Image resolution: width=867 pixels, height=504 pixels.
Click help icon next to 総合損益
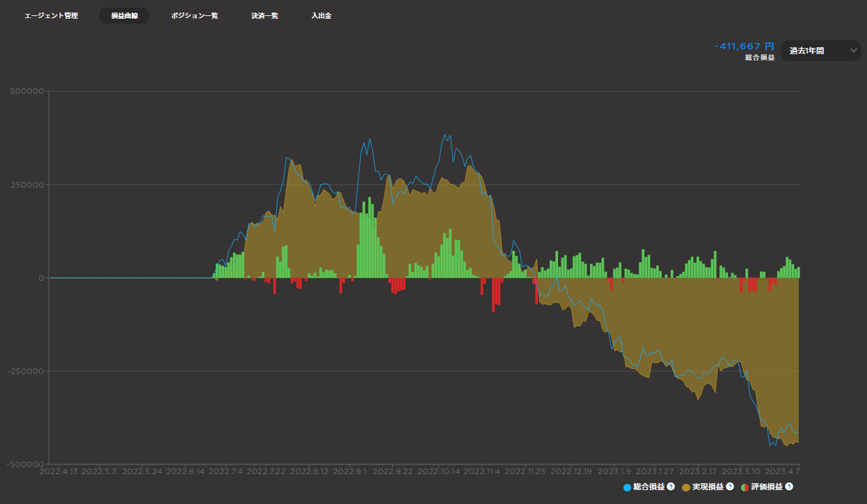(671, 487)
